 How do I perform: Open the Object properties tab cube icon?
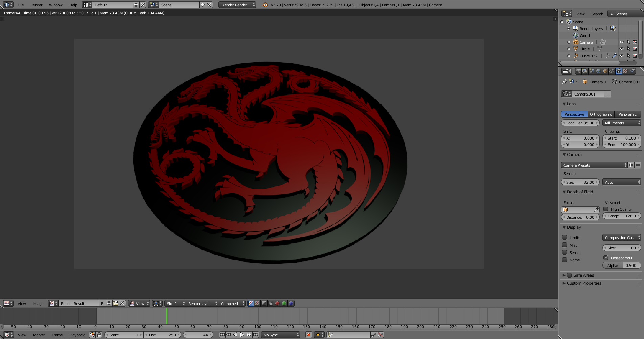pyautogui.click(x=605, y=71)
